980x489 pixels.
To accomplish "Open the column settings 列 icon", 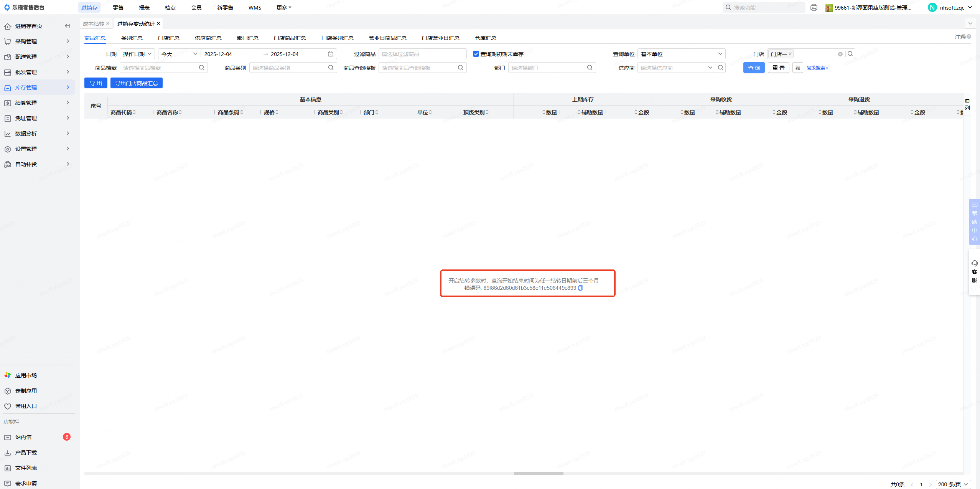I will pos(967,104).
